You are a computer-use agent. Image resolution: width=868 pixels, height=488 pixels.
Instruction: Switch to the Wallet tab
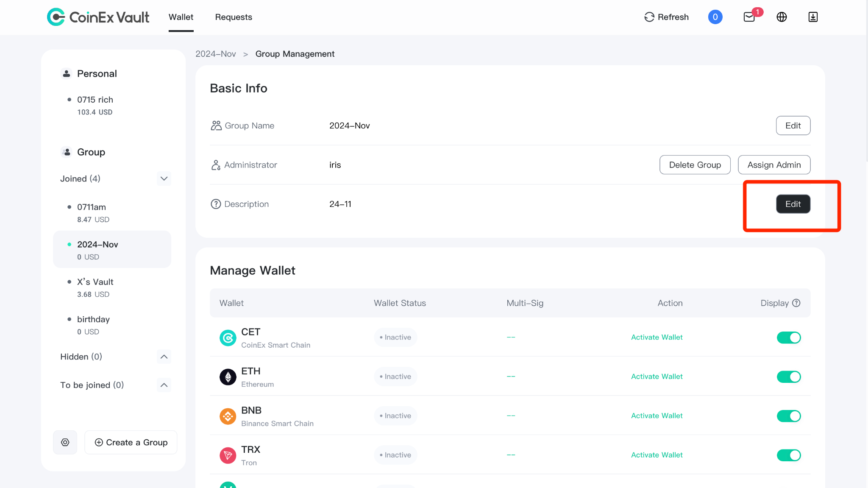181,17
